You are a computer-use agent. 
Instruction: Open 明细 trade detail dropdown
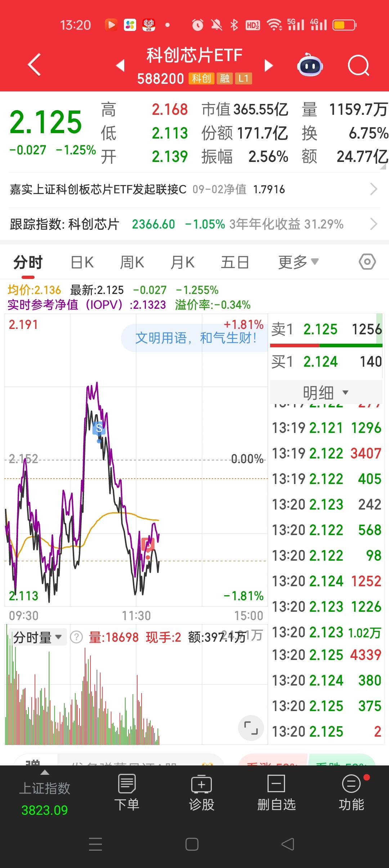(x=326, y=392)
